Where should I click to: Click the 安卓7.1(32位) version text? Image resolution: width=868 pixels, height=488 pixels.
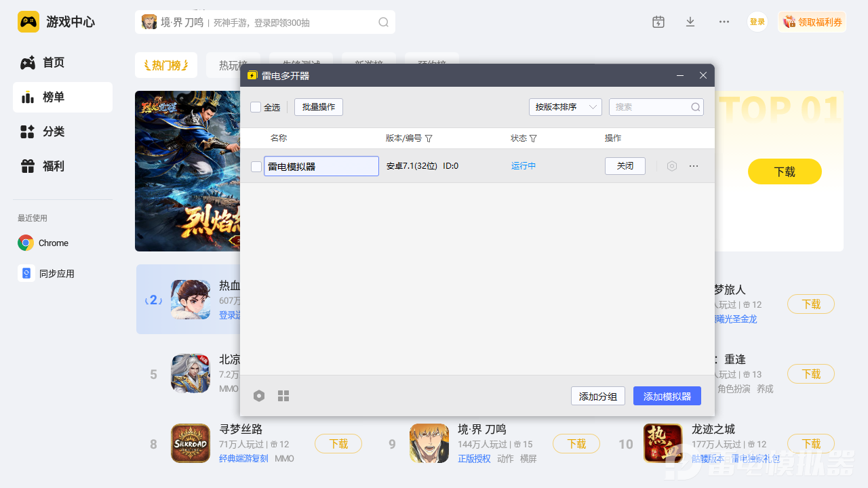(x=412, y=166)
